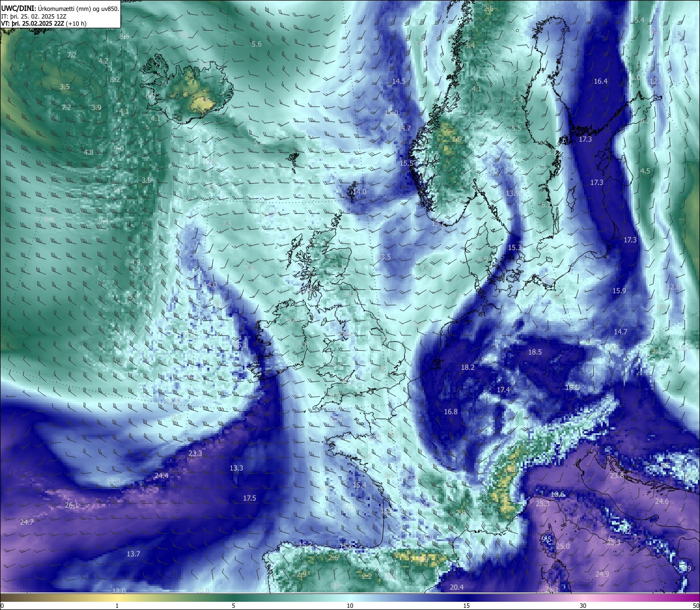Click the 24.6 value label on the right
Image resolution: width=700 pixels, height=610 pixels.
tap(662, 501)
